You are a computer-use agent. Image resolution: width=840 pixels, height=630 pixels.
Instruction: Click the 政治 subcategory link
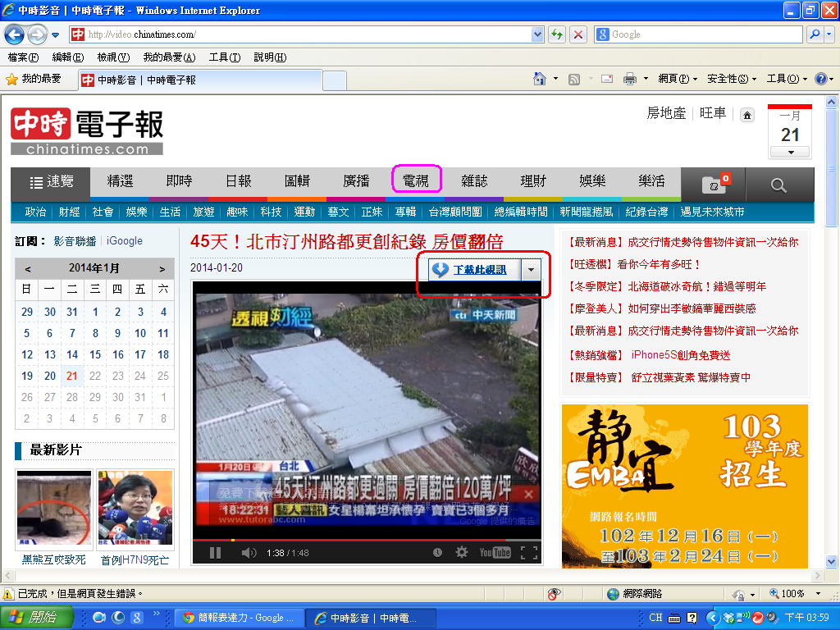[x=35, y=212]
